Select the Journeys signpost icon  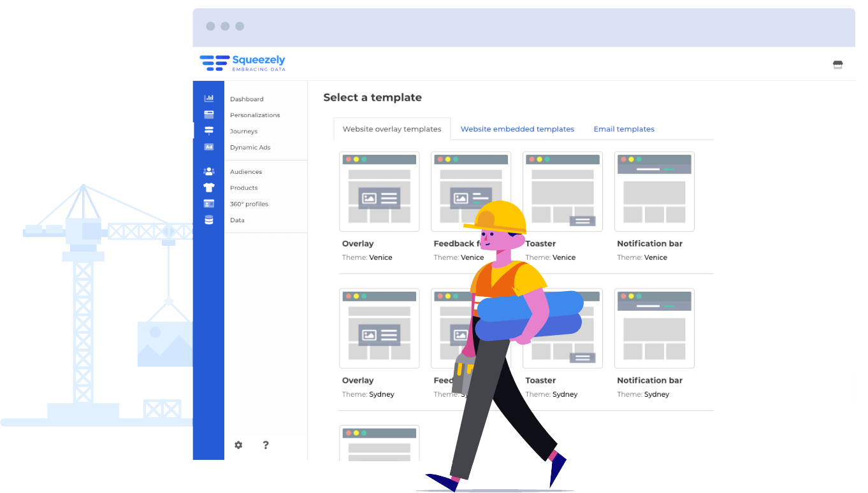click(x=208, y=131)
